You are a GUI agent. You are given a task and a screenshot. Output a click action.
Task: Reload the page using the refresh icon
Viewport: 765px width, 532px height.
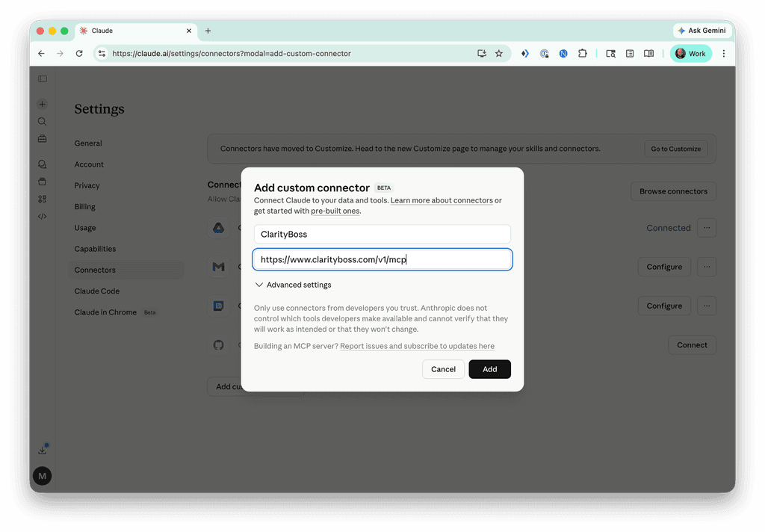point(79,54)
